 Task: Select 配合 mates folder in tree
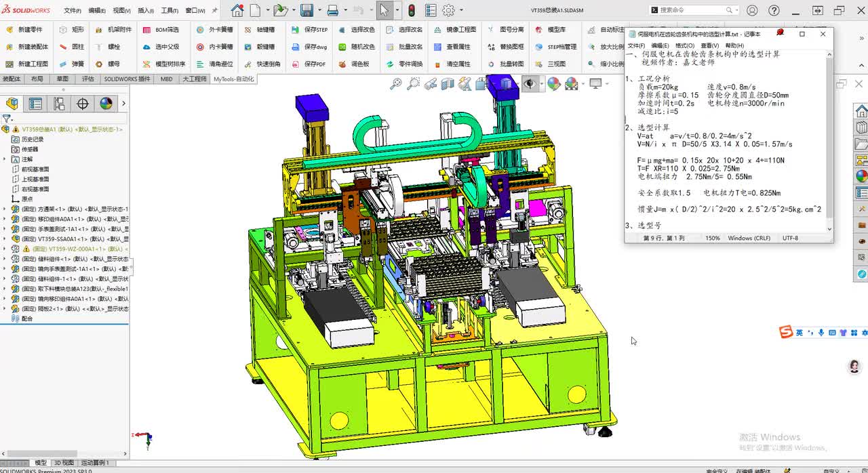coord(22,318)
